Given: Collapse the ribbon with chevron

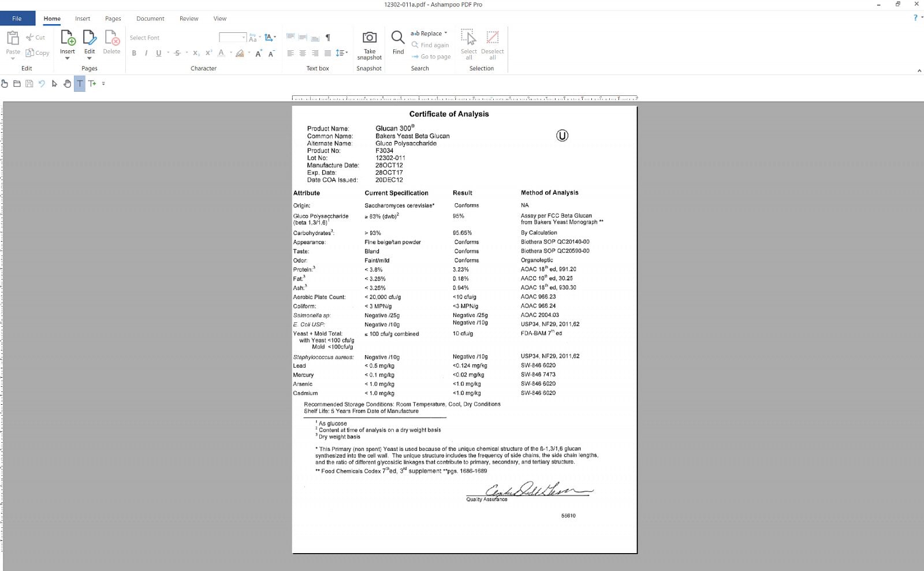Looking at the screenshot, I should [x=919, y=70].
